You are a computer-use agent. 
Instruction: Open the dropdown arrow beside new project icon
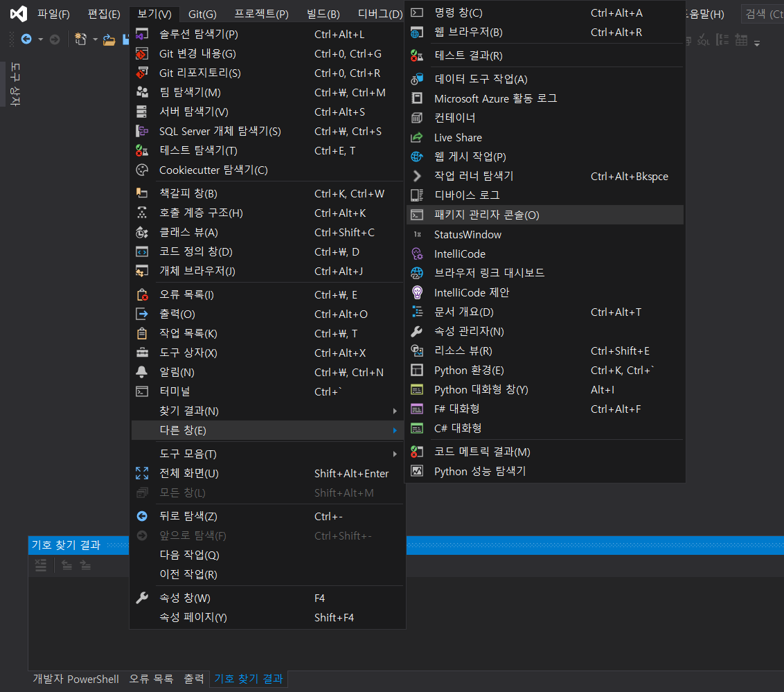pos(95,39)
